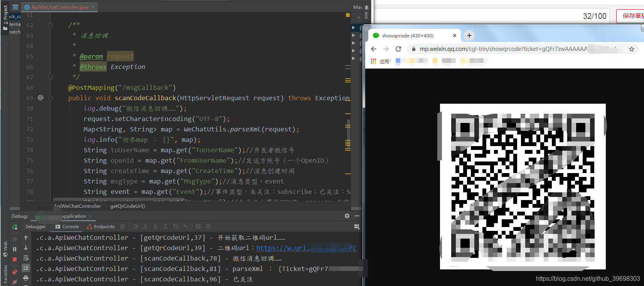Screen dimensions: 644x286
Task: Stop the debug session with red square
Action: pos(15,259)
